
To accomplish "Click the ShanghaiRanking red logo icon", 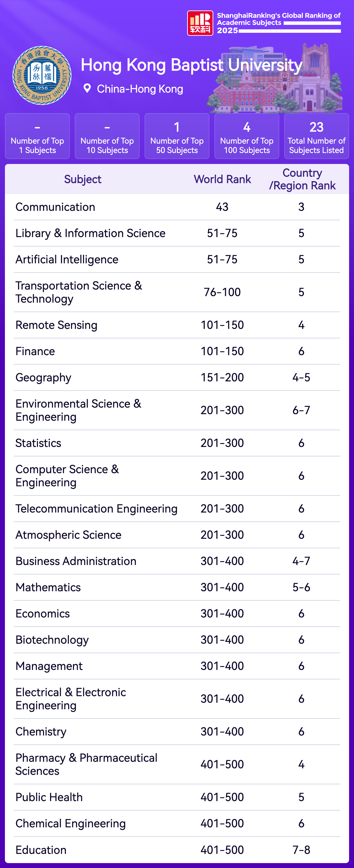I will click(200, 23).
